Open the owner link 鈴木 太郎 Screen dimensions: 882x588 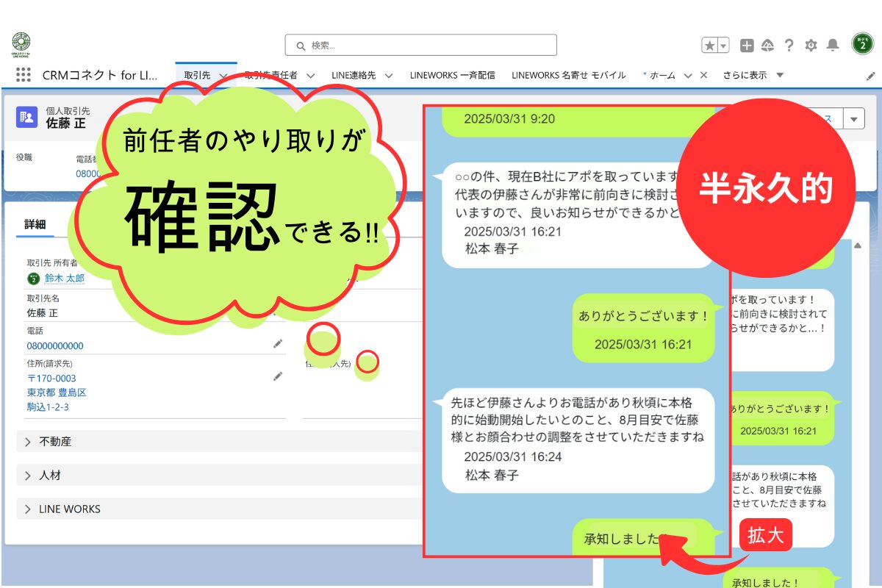point(65,279)
